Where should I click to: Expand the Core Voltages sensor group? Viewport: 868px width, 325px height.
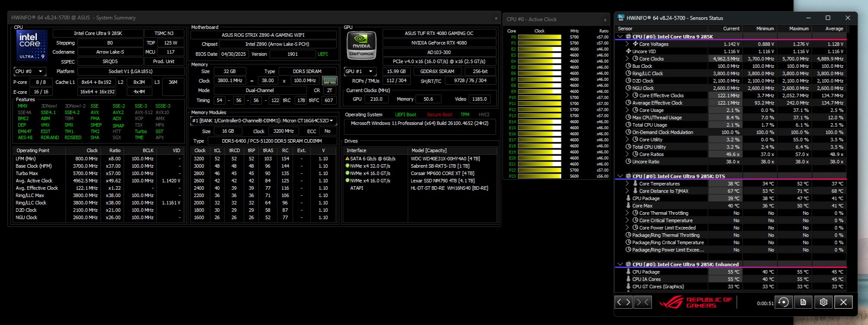627,44
